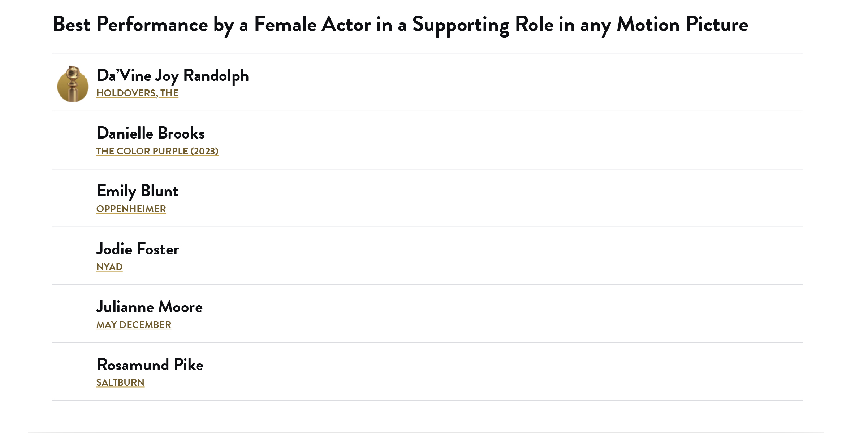Click nominee name Rosamund Pike

(150, 365)
